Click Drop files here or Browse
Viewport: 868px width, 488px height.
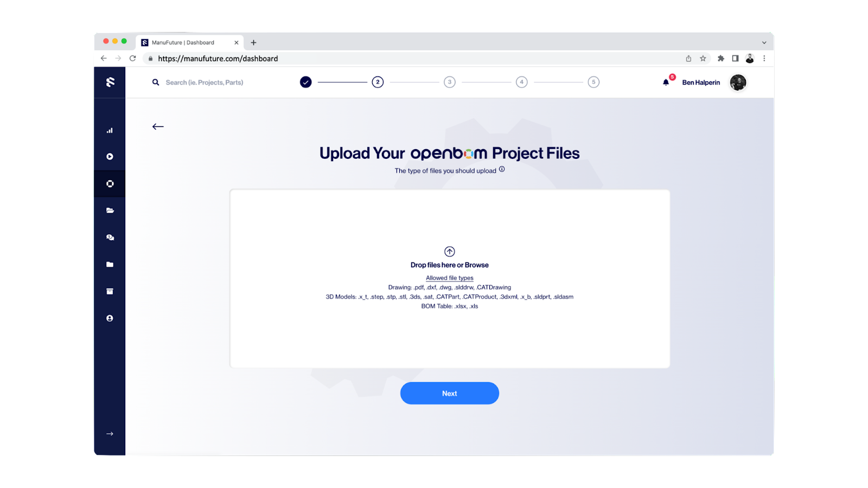point(450,265)
